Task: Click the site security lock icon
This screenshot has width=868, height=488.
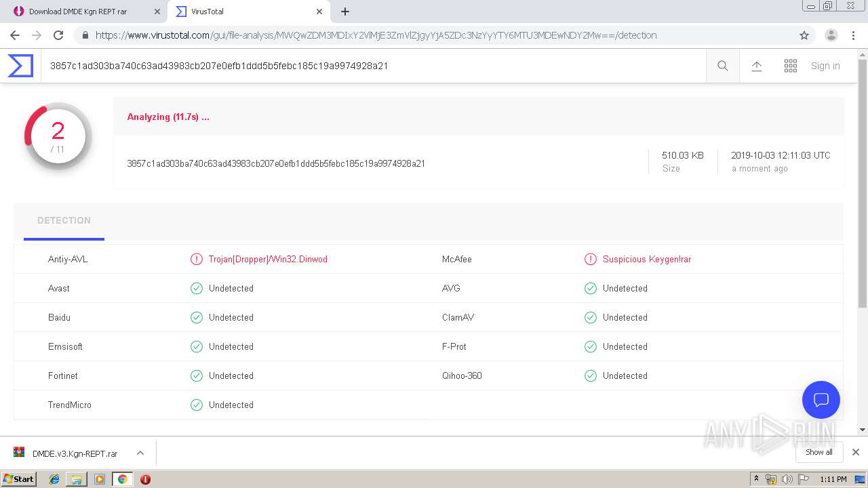Action: 85,35
